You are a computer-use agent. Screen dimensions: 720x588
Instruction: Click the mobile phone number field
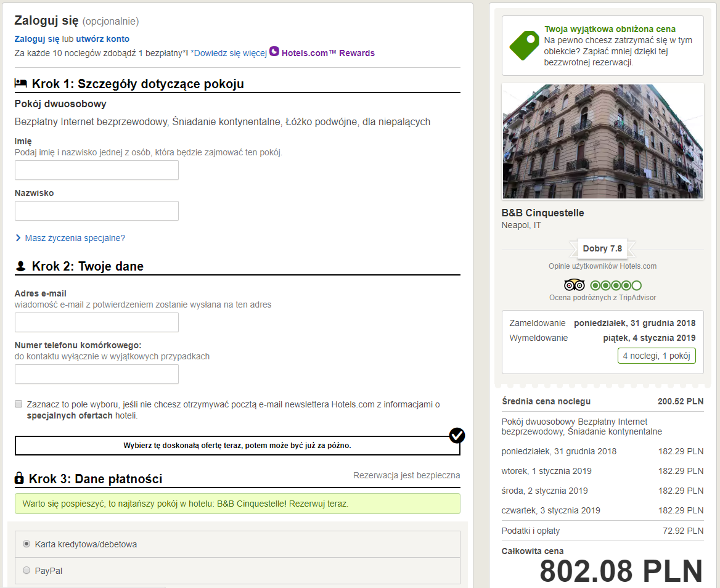(97, 374)
